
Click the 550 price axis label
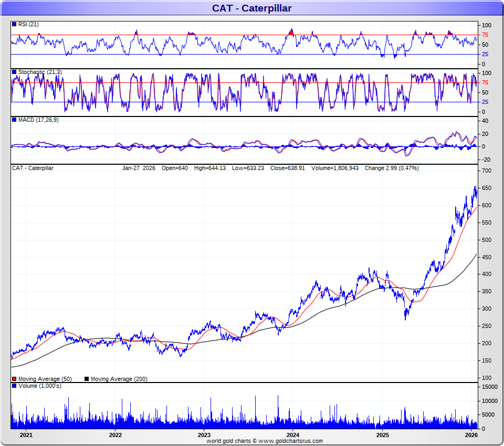pyautogui.click(x=487, y=222)
